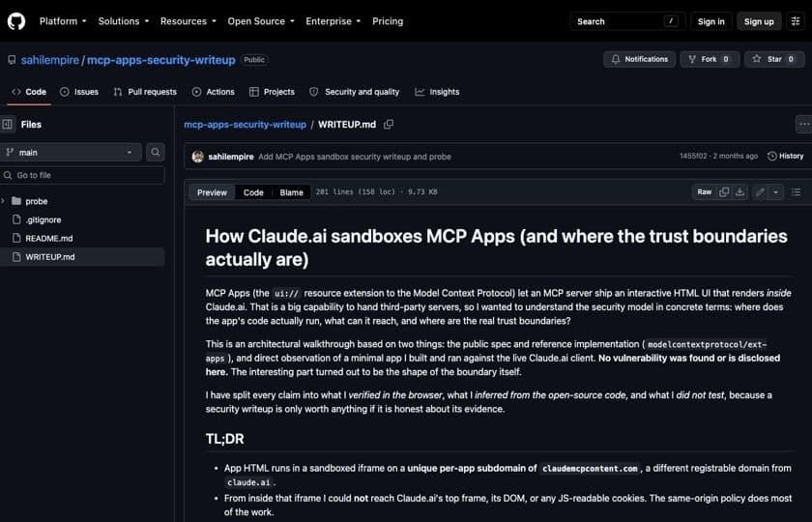Click the TL;DR heading
This screenshot has width=812, height=522.
tap(224, 439)
